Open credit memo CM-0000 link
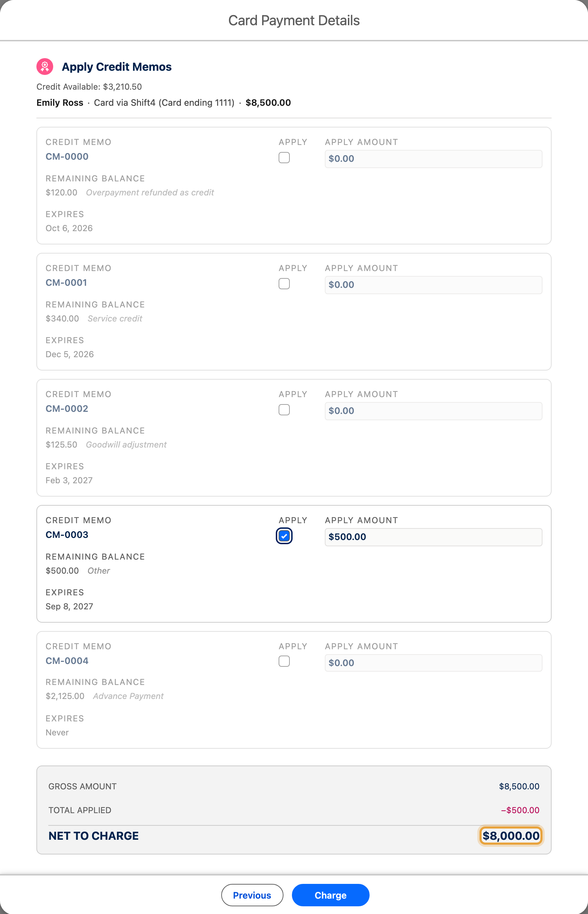 [67, 157]
